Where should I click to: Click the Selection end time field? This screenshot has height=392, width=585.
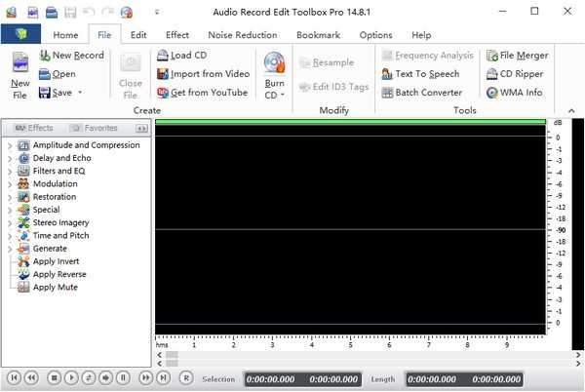333,379
